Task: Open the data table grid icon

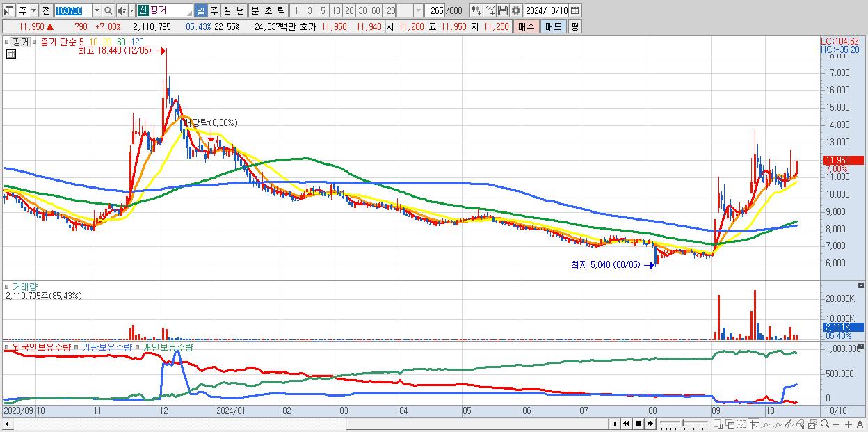Action: (11, 54)
